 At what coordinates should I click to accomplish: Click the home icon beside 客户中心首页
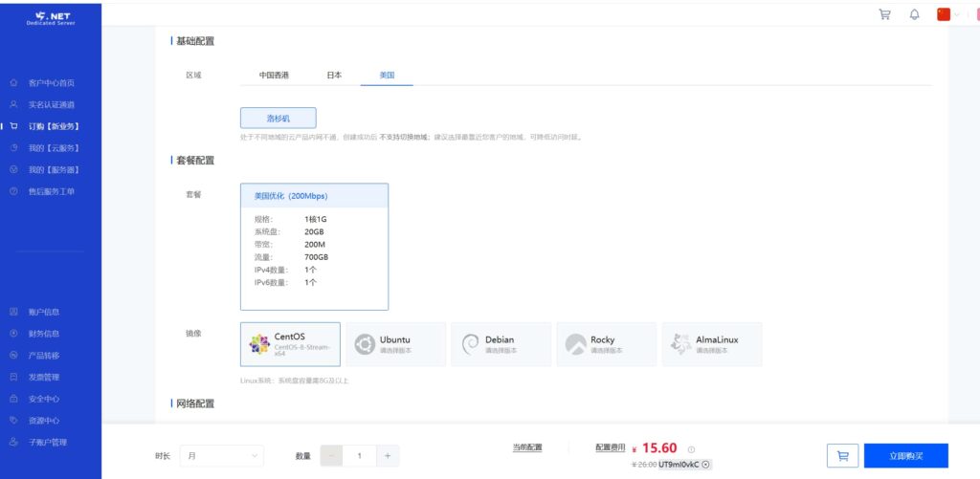[13, 83]
